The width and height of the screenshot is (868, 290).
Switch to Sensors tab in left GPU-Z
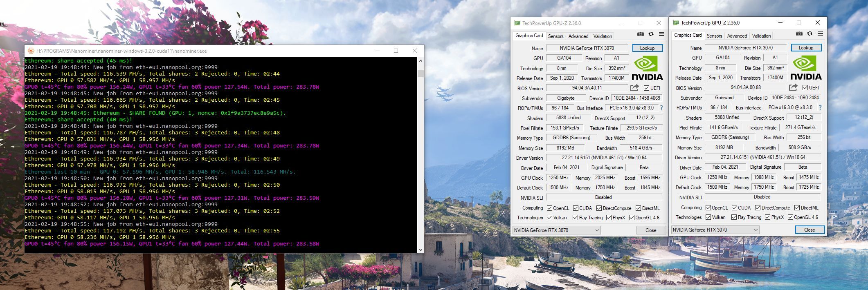tap(555, 36)
